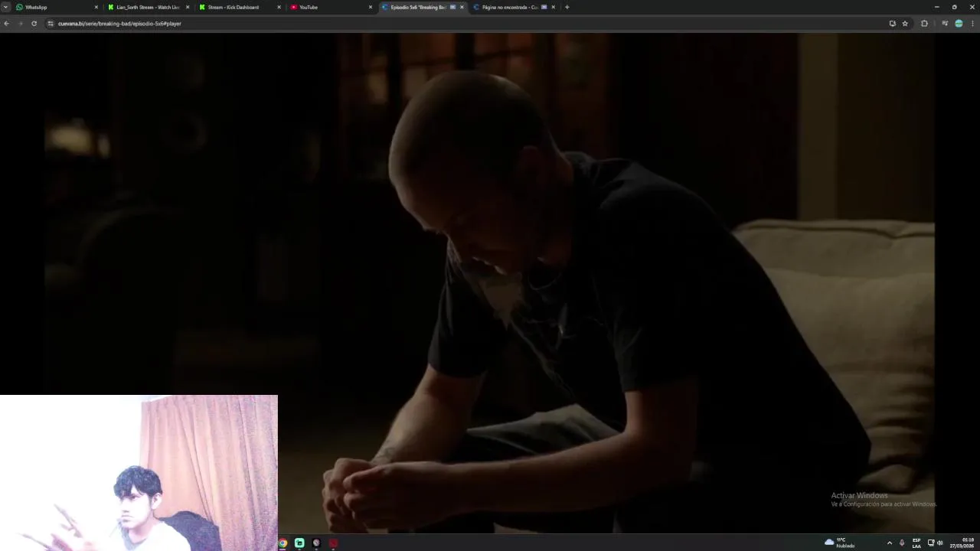Open the Chrome profile avatar
Screen dimensions: 980x551
[x=959, y=24]
